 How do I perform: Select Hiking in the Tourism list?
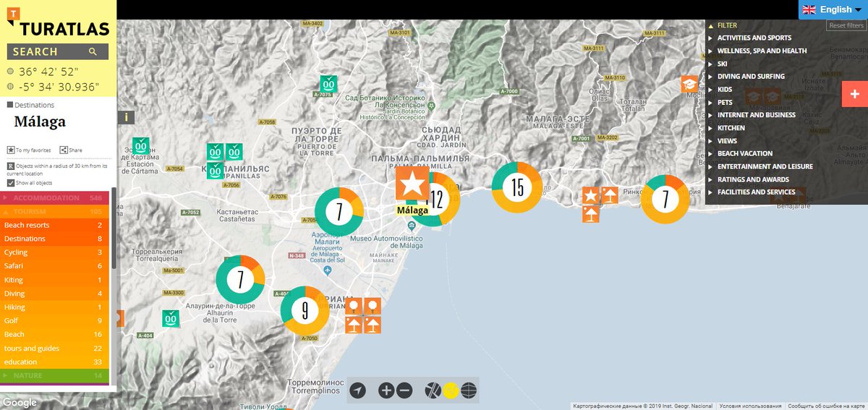[55, 307]
